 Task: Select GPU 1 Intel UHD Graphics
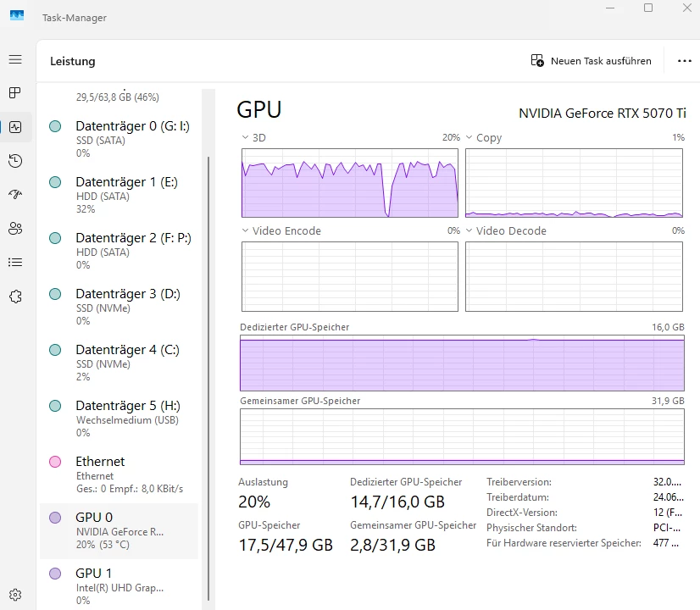[x=119, y=585]
